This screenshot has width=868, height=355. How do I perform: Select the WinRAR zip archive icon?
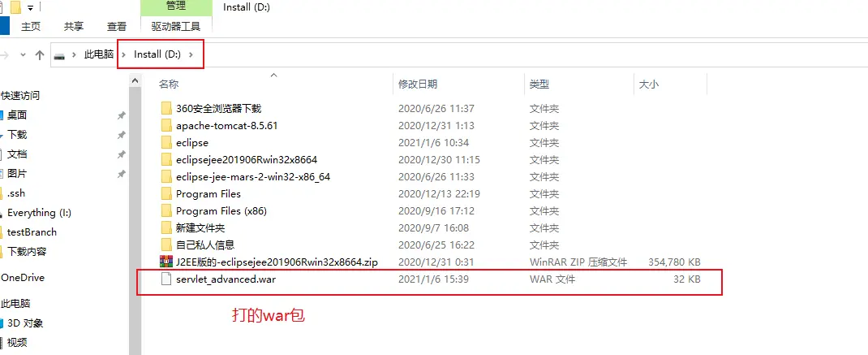tap(166, 262)
